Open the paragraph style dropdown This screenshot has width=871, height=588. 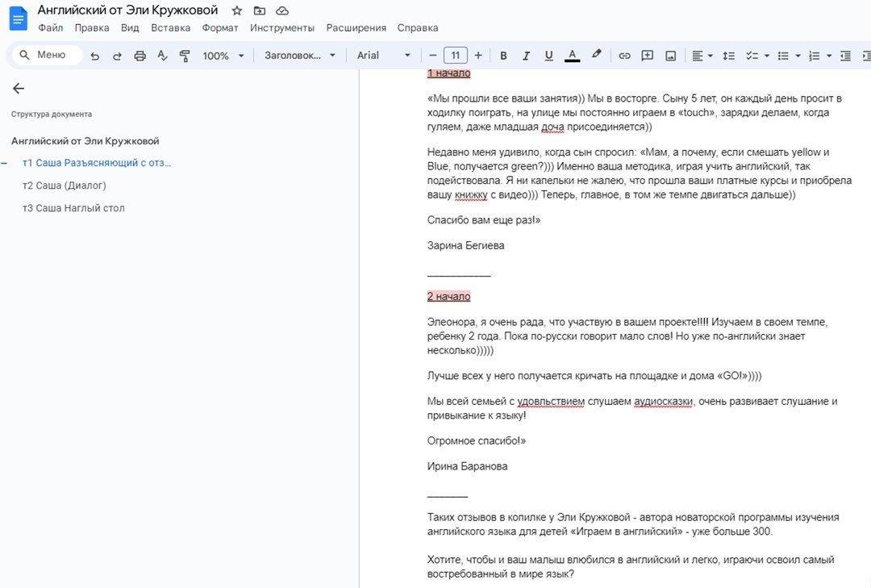[x=300, y=56]
